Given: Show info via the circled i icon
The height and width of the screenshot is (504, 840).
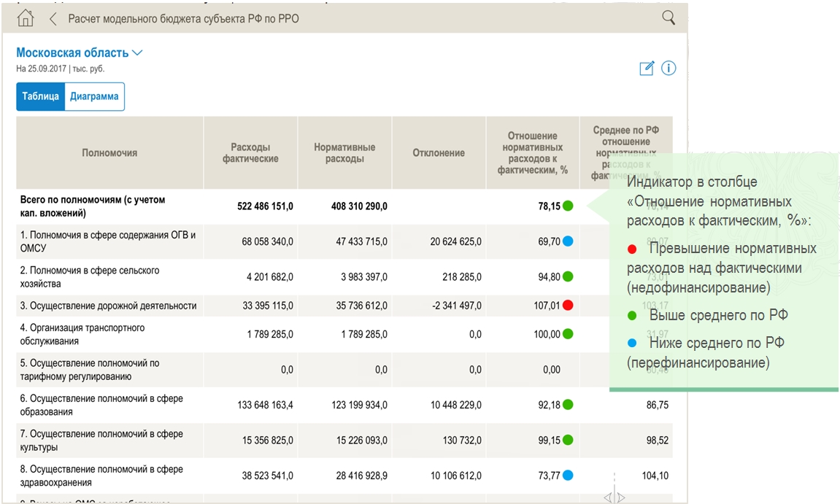Looking at the screenshot, I should (668, 68).
